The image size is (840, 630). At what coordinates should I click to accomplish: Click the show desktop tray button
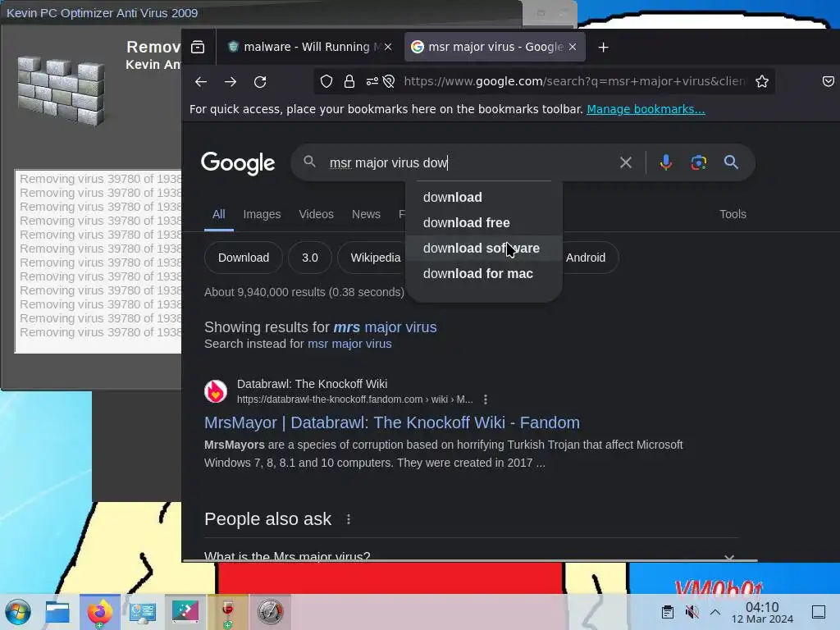pyautogui.click(x=819, y=612)
